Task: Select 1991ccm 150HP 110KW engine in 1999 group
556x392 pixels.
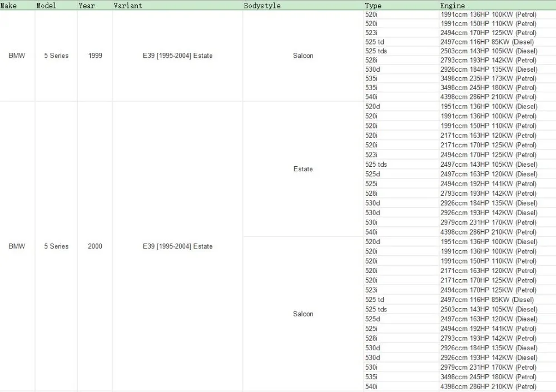Action: point(489,24)
